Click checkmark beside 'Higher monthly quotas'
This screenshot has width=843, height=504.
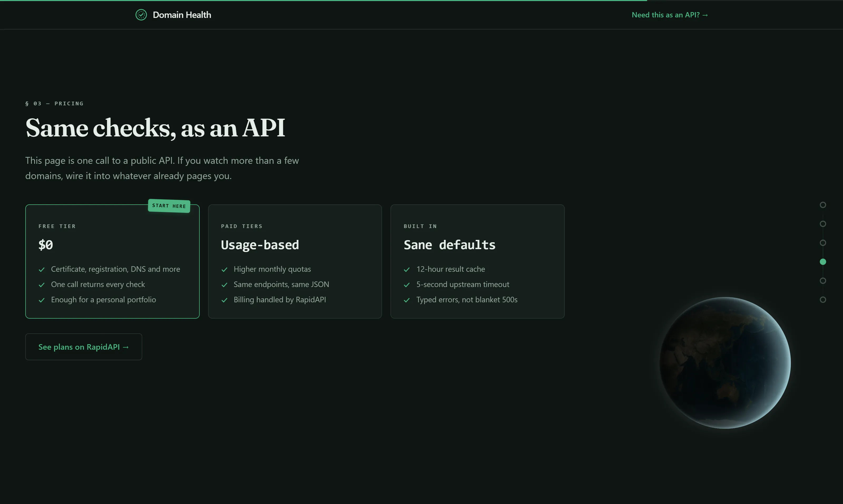[x=224, y=270]
